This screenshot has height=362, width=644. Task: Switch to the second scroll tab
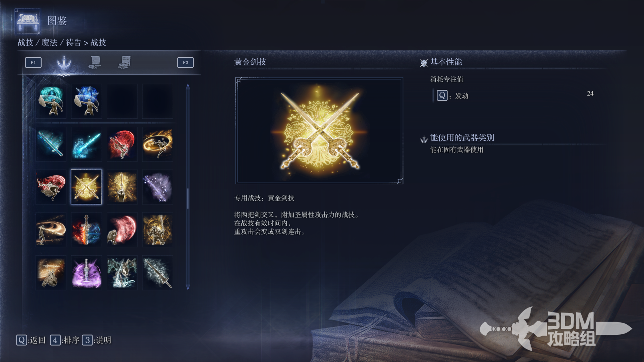[95, 62]
